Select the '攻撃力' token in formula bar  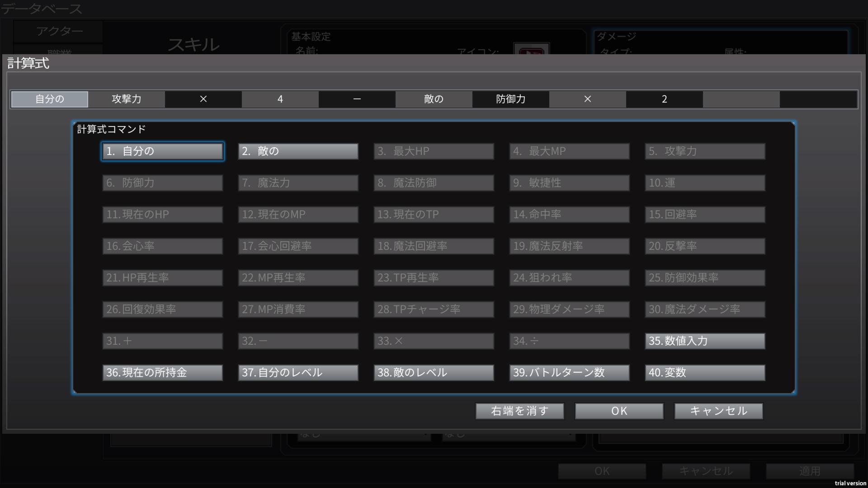127,99
